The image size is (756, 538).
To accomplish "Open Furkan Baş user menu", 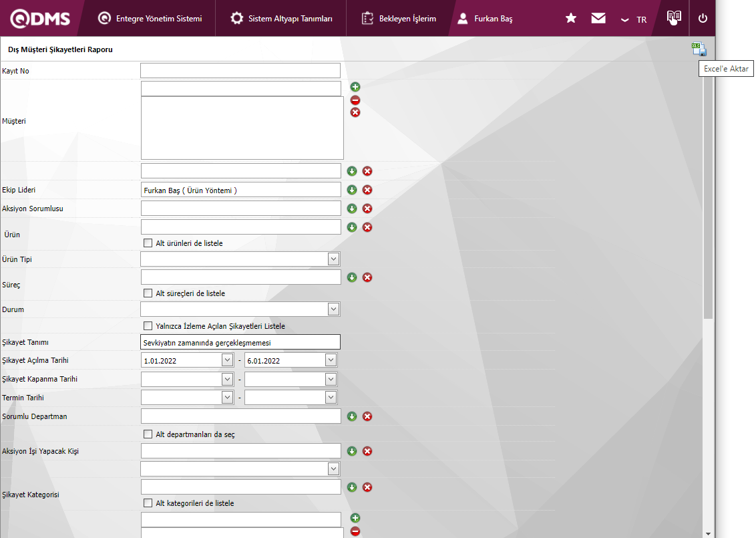I will [485, 18].
